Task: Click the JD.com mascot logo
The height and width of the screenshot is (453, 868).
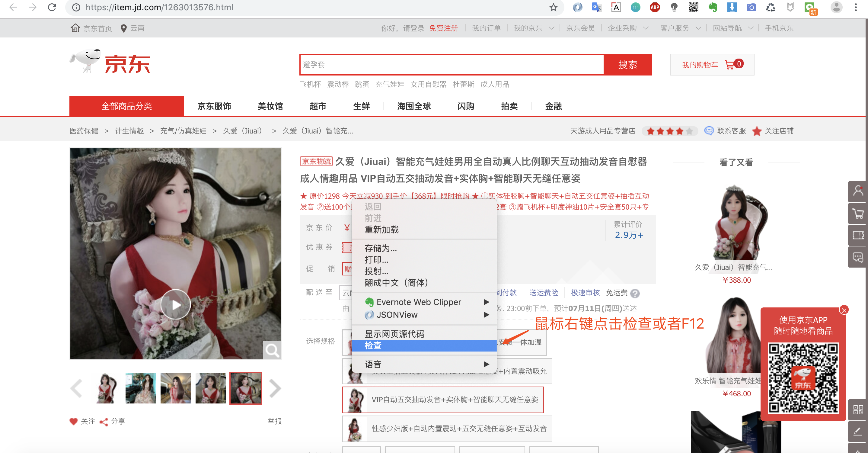Action: pos(86,61)
